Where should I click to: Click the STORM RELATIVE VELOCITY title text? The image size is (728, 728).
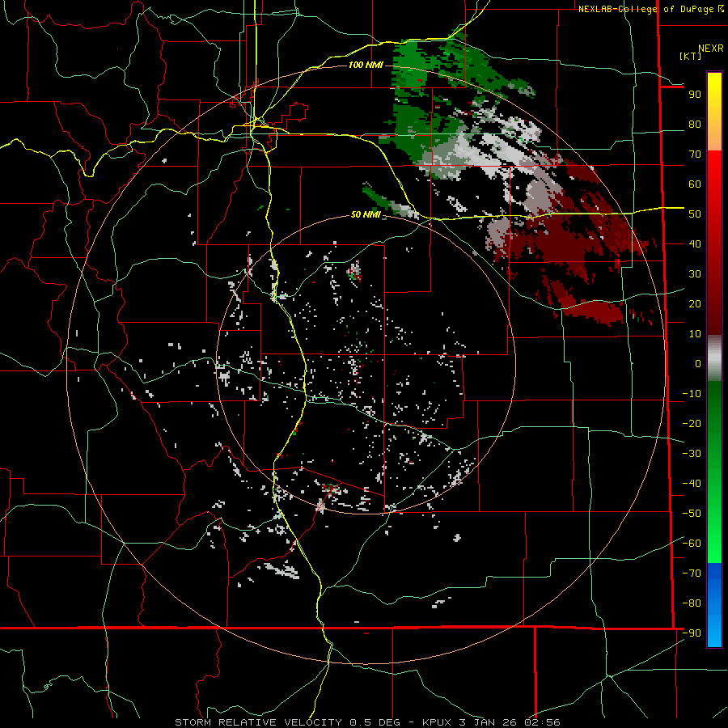[x=258, y=722]
